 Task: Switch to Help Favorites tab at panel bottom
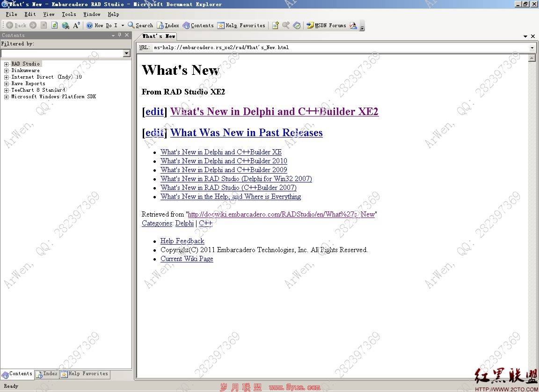point(85,374)
